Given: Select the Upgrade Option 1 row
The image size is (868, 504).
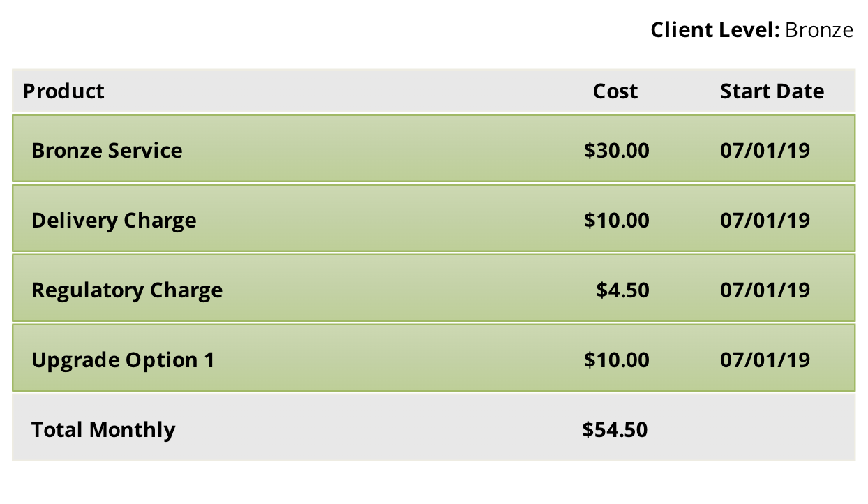Looking at the screenshot, I should (x=433, y=357).
